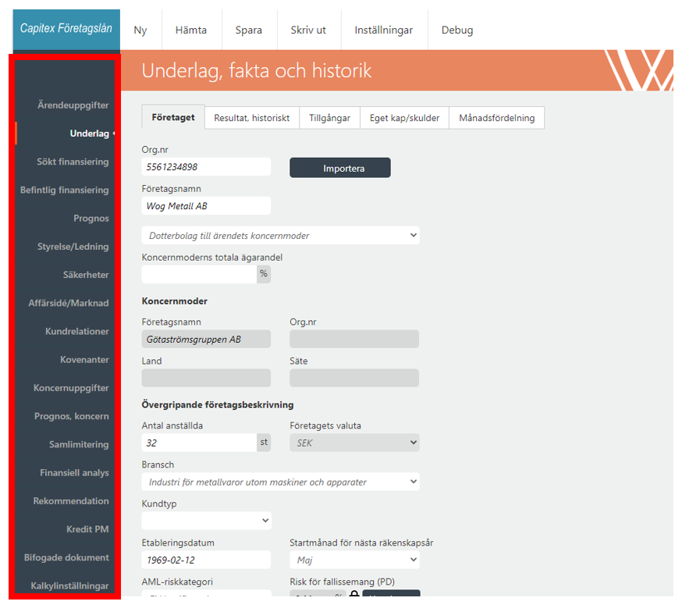Open Prognos, koncern in the sidebar

[x=72, y=416]
